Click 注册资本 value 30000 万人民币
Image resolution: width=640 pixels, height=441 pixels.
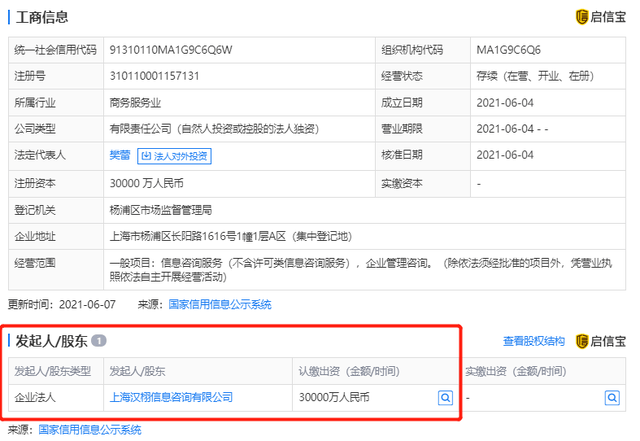[x=147, y=183]
